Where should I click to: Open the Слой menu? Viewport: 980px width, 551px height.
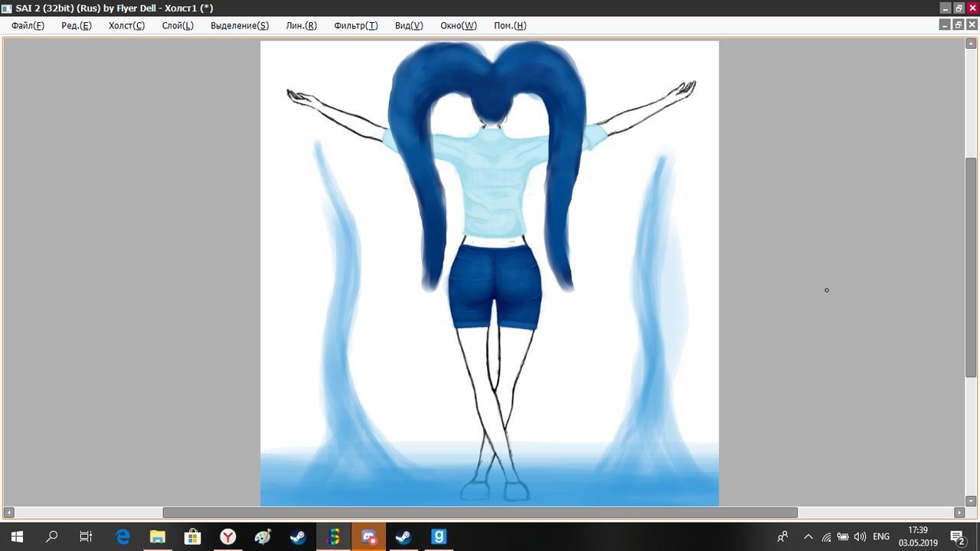(178, 25)
